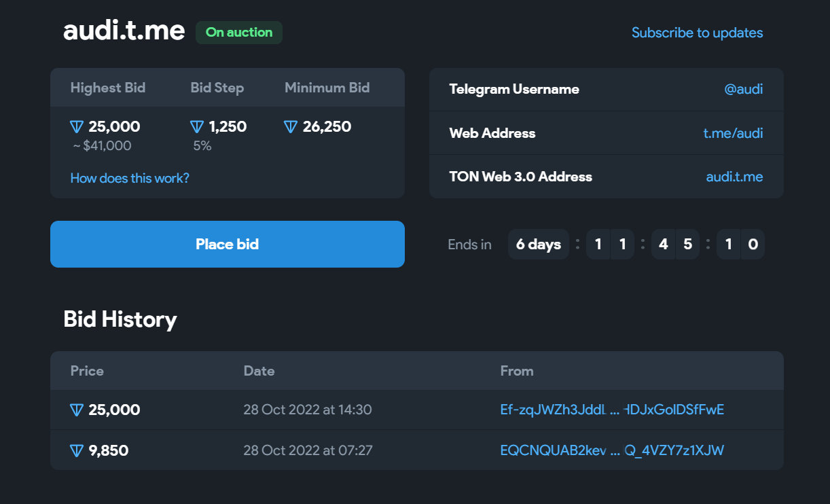Click the date '28 Oct 2022 at 14:30'

[x=308, y=410]
